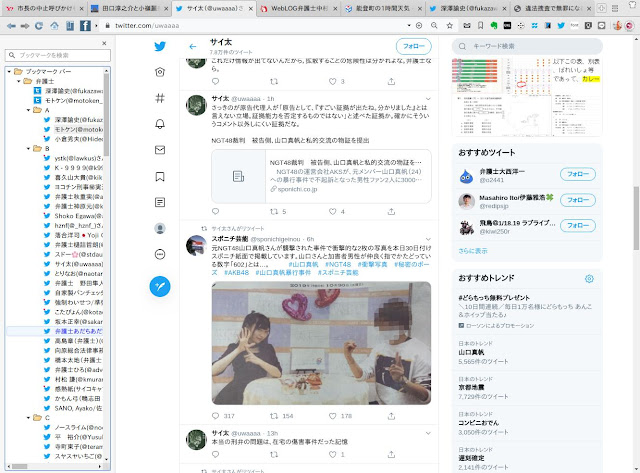The width and height of the screenshot is (640, 473).
Task: Collapse bookmark folder A
Action: click(x=28, y=110)
